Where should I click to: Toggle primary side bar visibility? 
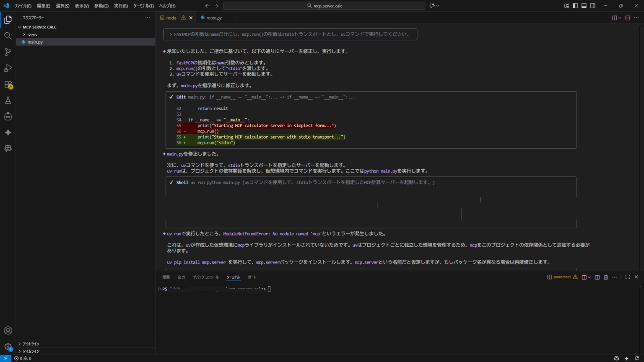click(575, 6)
